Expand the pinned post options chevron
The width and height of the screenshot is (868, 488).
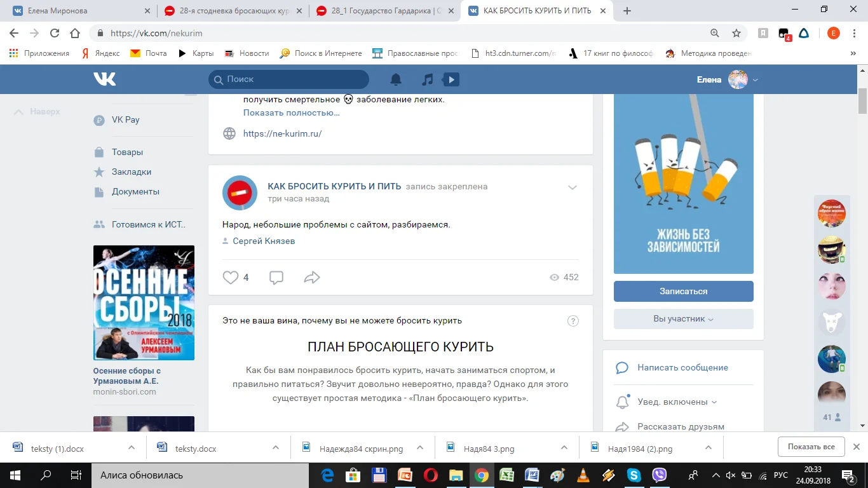coord(572,187)
